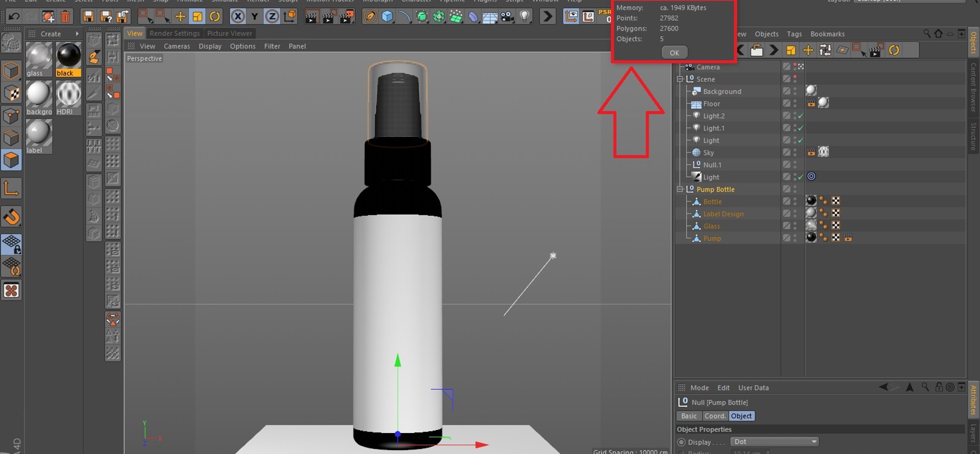Viewport: 980px width, 454px height.
Task: Open the Spline pen tool
Action: tap(370, 16)
